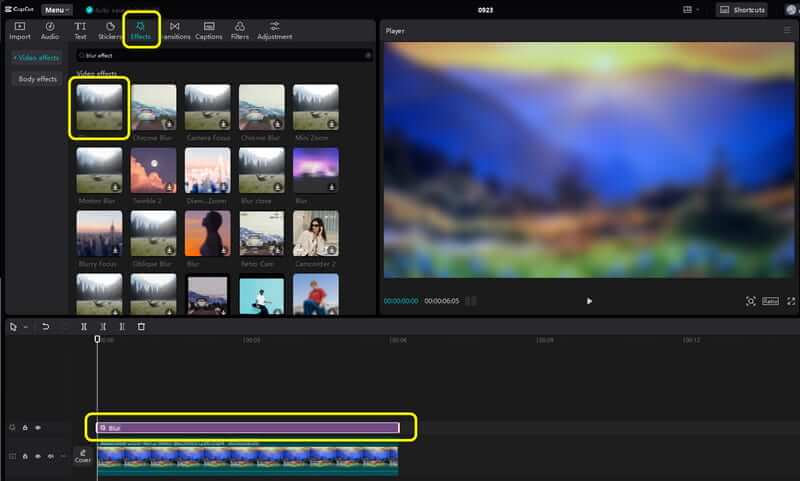Click the blur effect search field
This screenshot has width=800, height=481.
tap(225, 55)
